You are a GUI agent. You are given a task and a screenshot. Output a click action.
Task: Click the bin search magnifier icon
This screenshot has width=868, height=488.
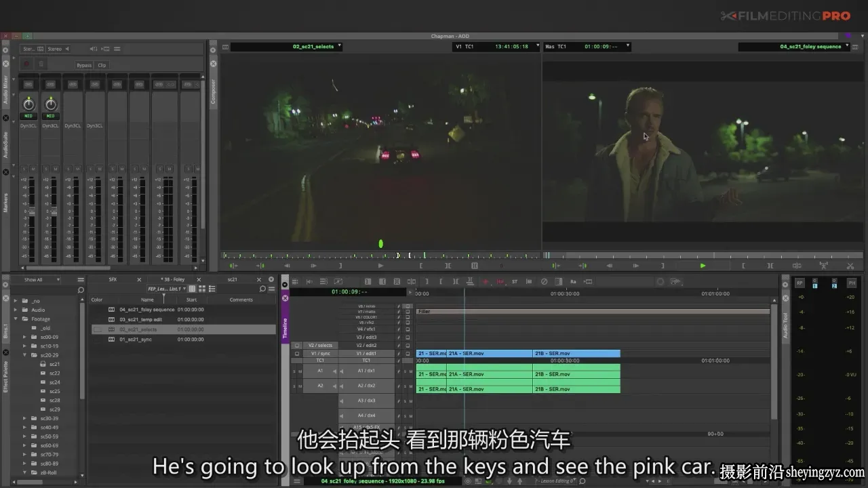coord(262,289)
